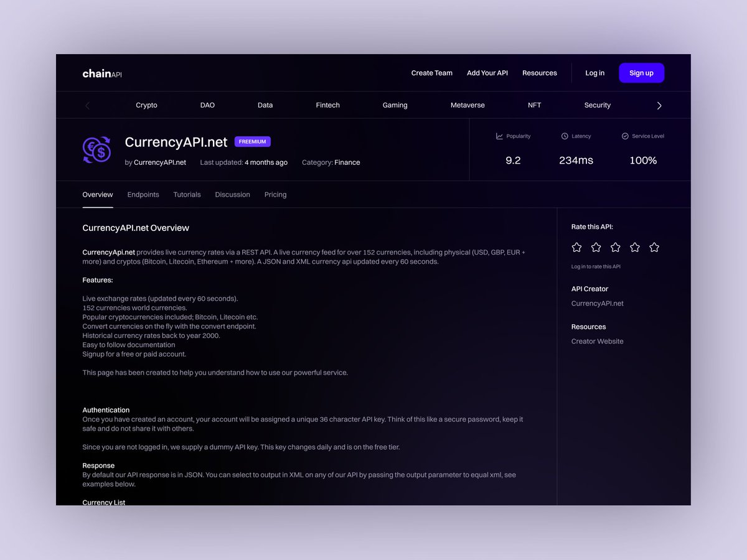Switch to the Pricing tab
Image resolution: width=747 pixels, height=560 pixels.
click(275, 195)
